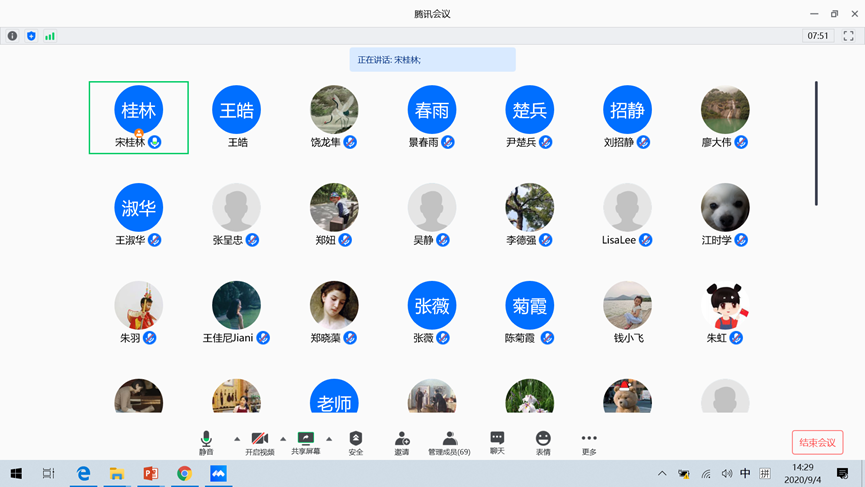Click muted mic icon next to 张薇
The image size is (865, 487).
point(443,338)
